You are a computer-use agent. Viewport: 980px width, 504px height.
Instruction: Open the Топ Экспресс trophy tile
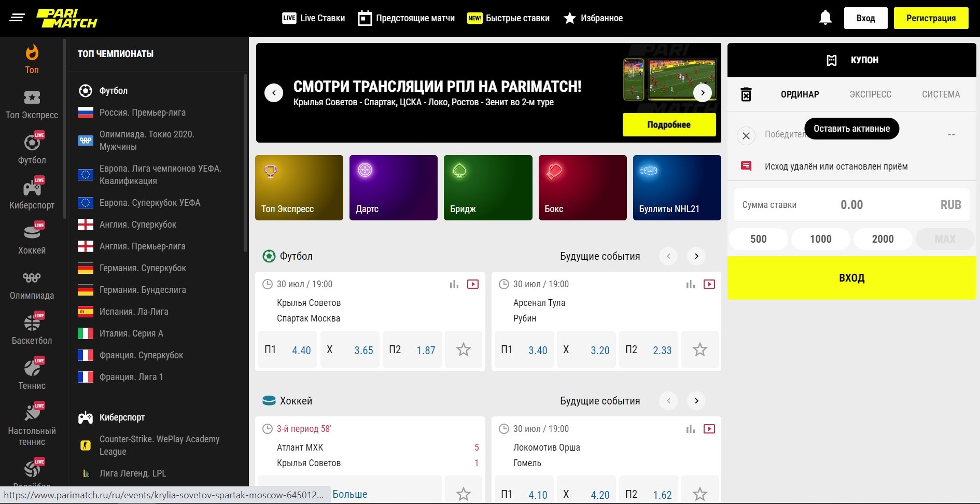(x=299, y=188)
